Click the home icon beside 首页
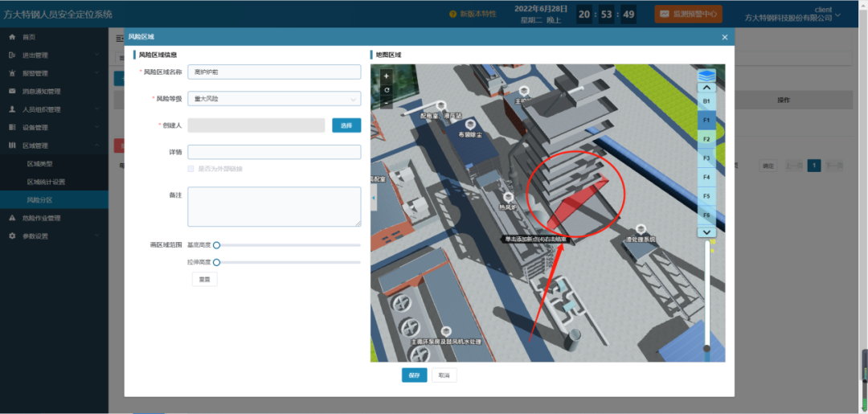868x414 pixels. point(12,37)
